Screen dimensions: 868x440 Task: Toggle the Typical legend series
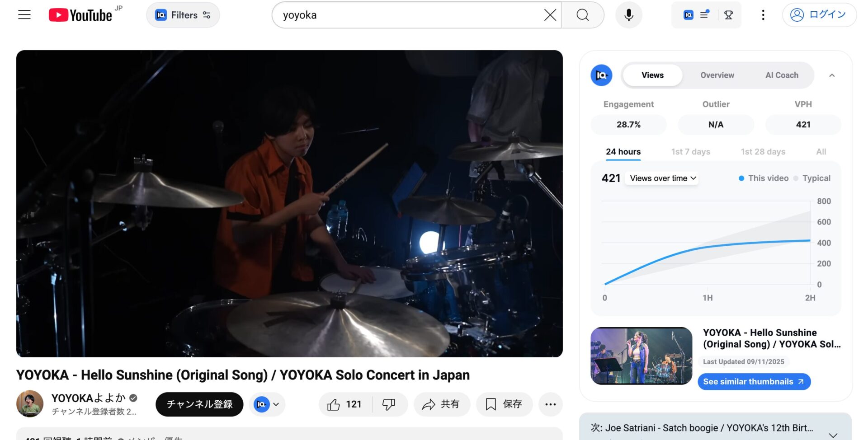(x=812, y=178)
